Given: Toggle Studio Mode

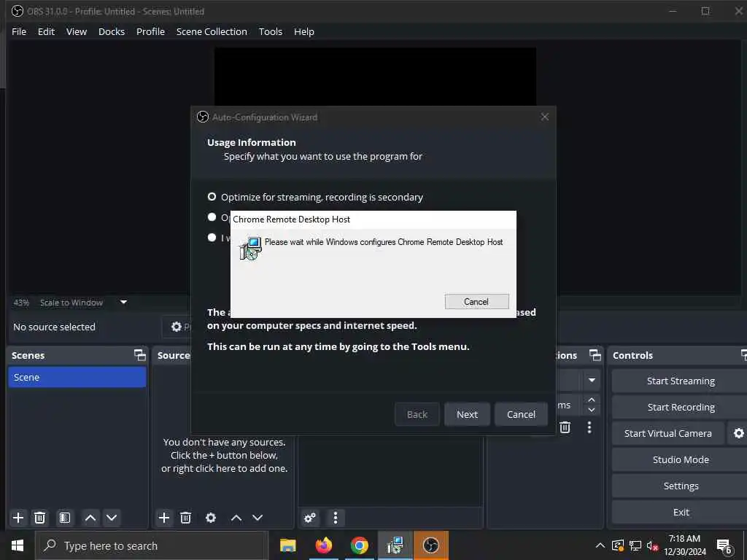Looking at the screenshot, I should 681,459.
